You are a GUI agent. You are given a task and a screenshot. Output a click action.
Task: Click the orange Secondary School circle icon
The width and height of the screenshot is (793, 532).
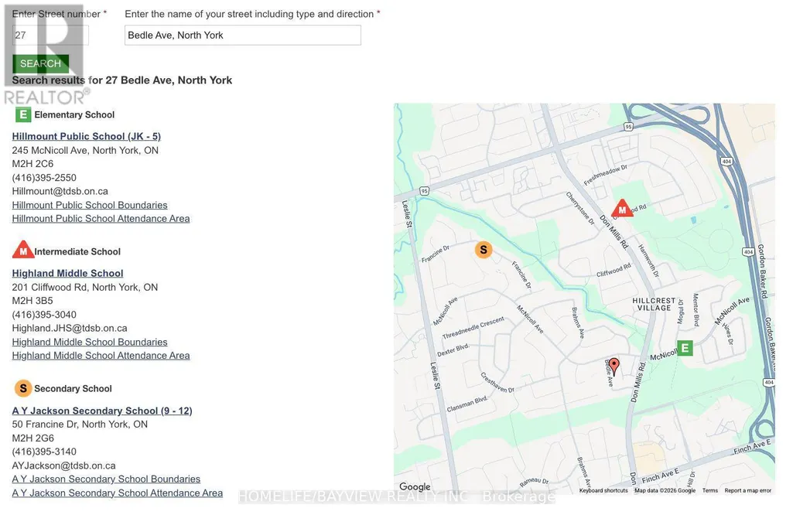pyautogui.click(x=22, y=388)
